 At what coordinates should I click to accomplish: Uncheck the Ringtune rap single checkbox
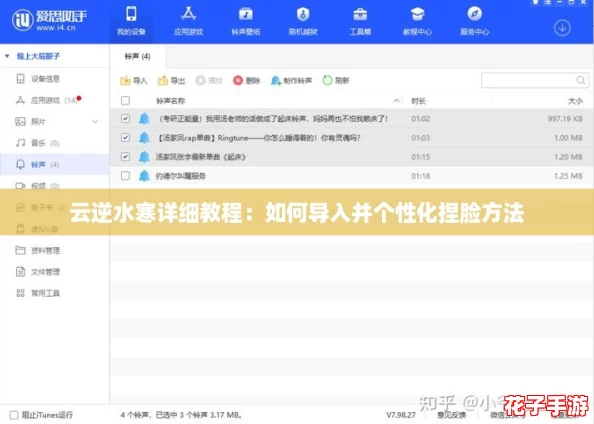pyautogui.click(x=125, y=138)
